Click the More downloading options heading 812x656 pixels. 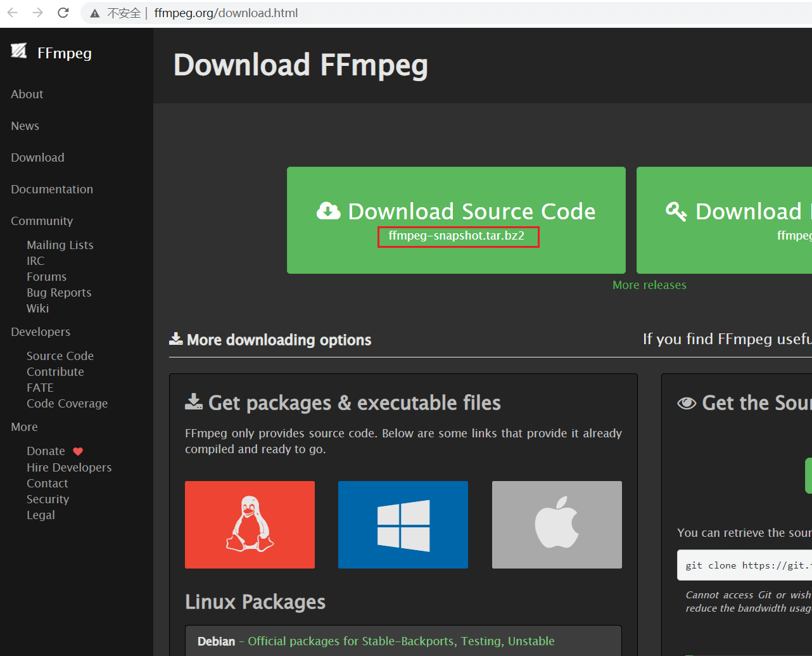click(x=279, y=340)
